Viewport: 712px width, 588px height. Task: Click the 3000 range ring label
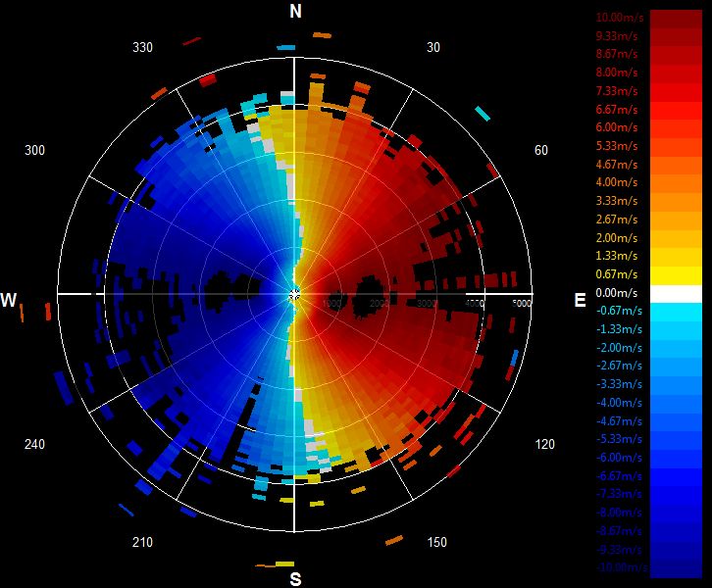pyautogui.click(x=427, y=303)
